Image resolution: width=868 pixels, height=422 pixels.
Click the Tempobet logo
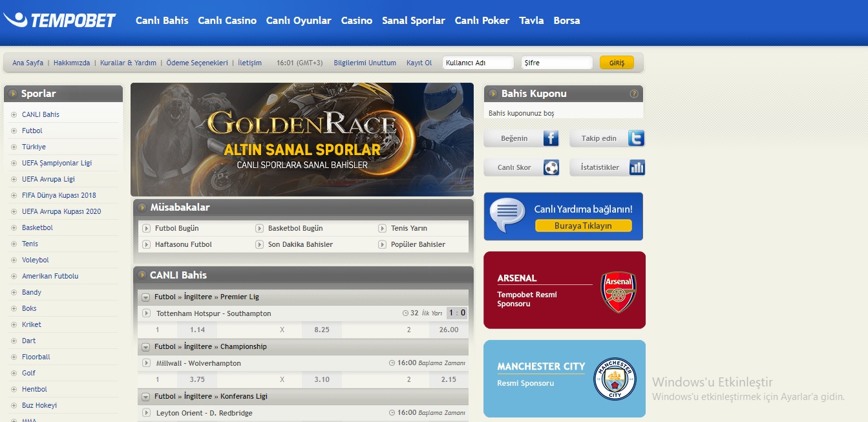59,21
